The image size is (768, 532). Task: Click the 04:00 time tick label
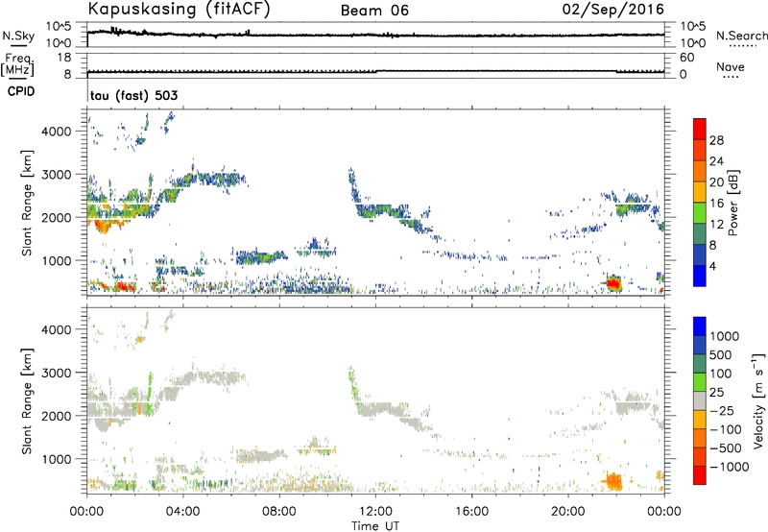(x=182, y=512)
